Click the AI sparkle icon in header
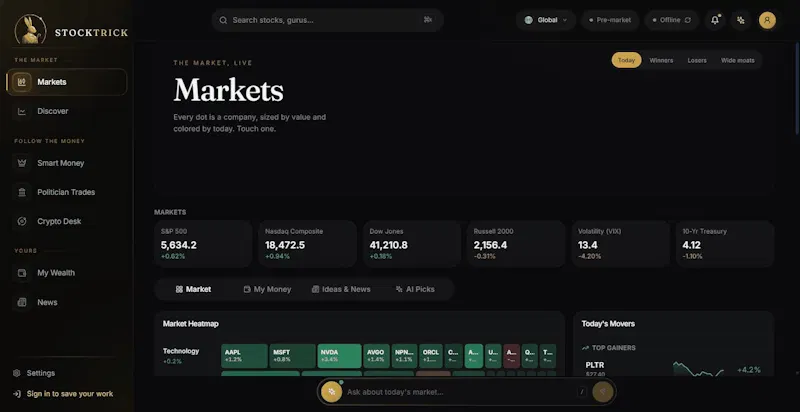The height and width of the screenshot is (412, 800). tap(741, 20)
